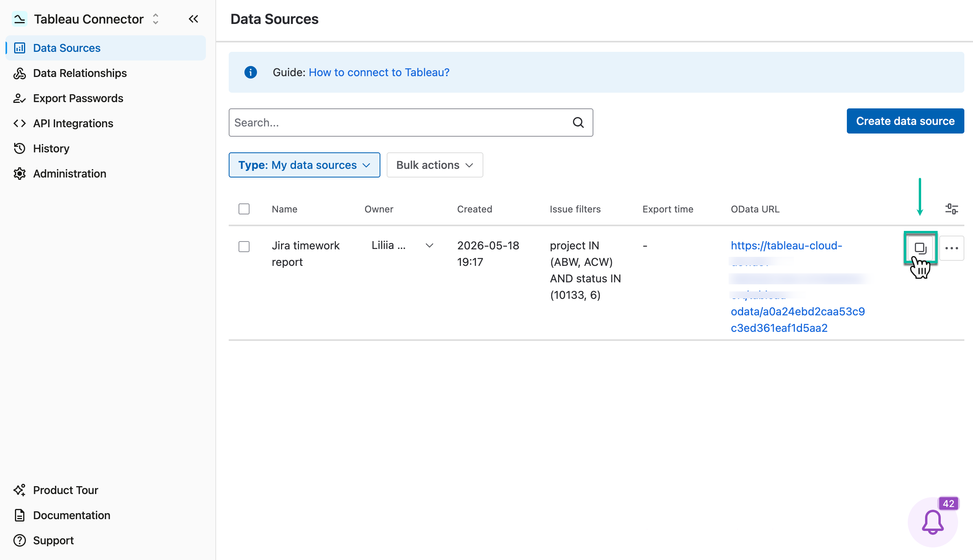Image resolution: width=973 pixels, height=560 pixels.
Task: Click the OData URL column header
Action: coord(755,209)
